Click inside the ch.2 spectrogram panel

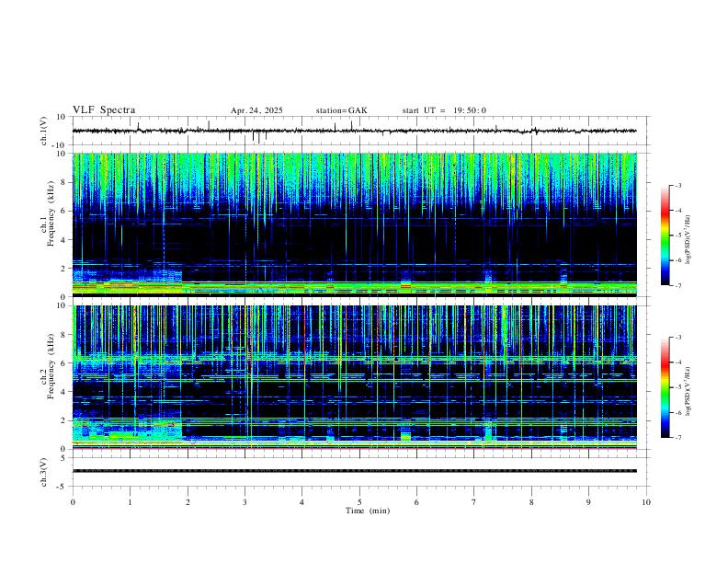tap(354, 377)
